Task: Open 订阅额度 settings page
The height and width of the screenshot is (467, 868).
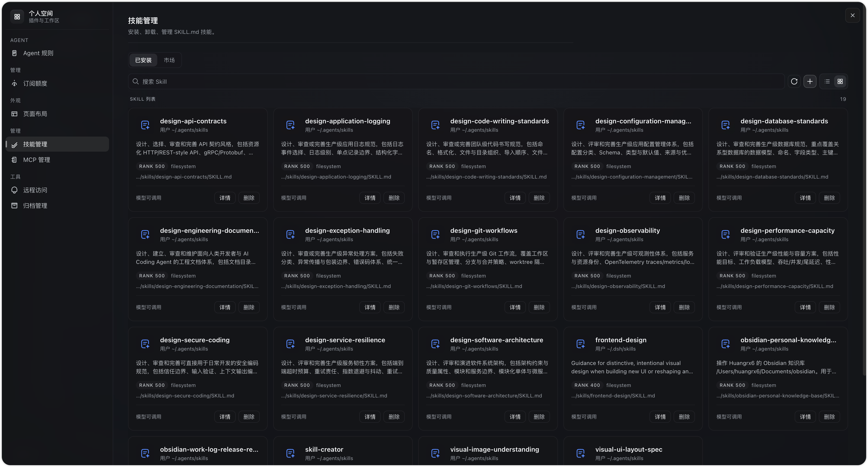Action: [x=57, y=83]
